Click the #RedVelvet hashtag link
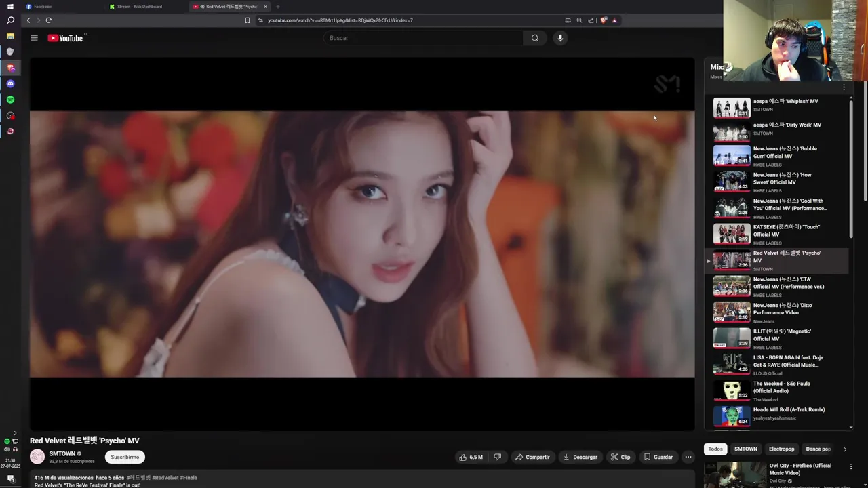 click(165, 478)
